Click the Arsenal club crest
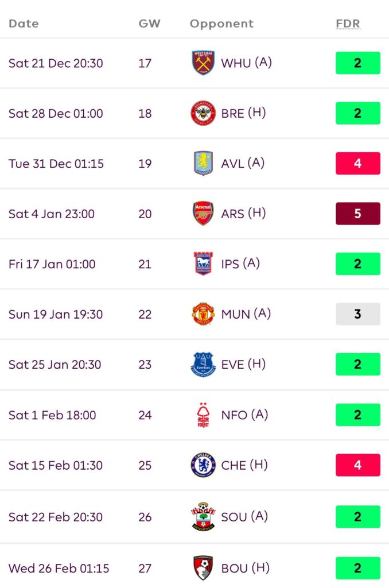The image size is (389, 588). coord(203,214)
